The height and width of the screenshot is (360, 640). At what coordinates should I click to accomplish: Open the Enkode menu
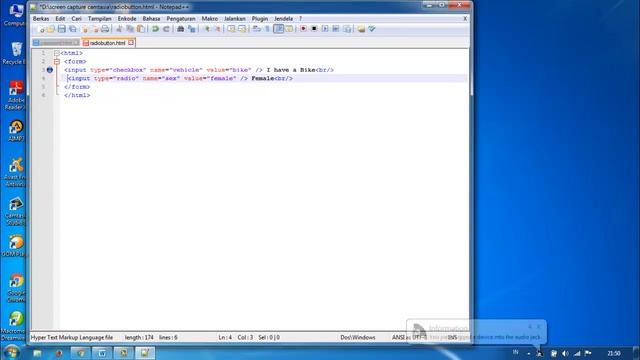(x=127, y=19)
